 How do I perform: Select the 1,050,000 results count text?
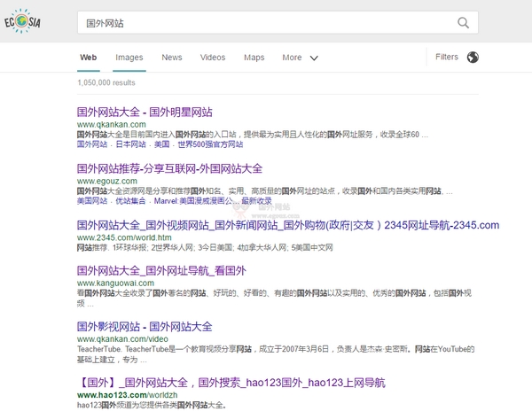point(106,82)
